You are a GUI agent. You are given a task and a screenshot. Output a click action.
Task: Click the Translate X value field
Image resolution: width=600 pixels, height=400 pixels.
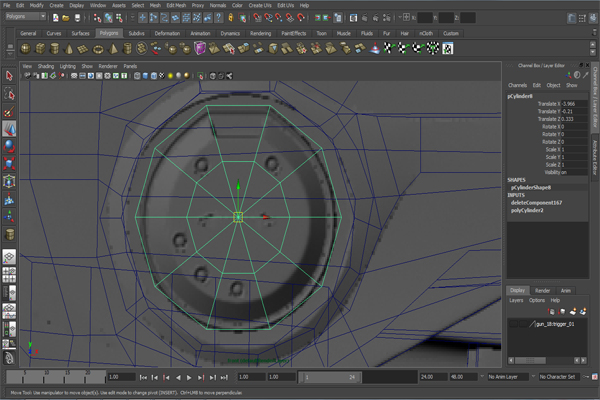coord(574,104)
